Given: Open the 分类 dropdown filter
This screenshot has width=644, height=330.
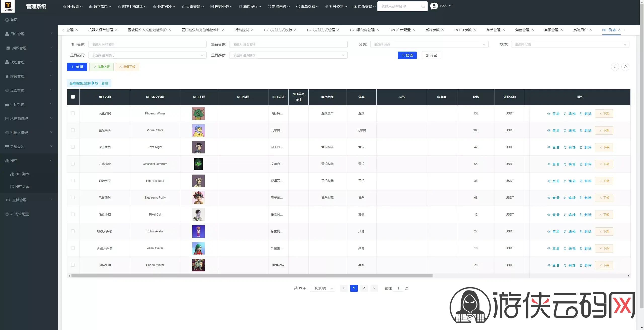Looking at the screenshot, I should [x=429, y=44].
